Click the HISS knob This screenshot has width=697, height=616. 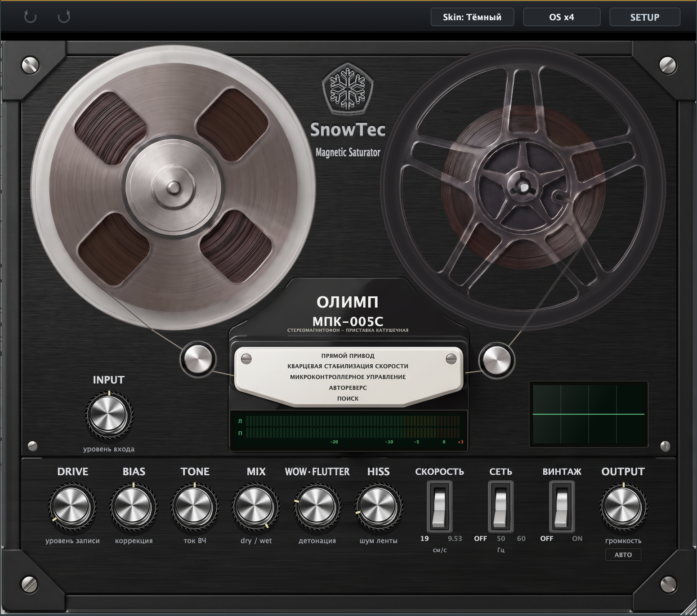378,507
